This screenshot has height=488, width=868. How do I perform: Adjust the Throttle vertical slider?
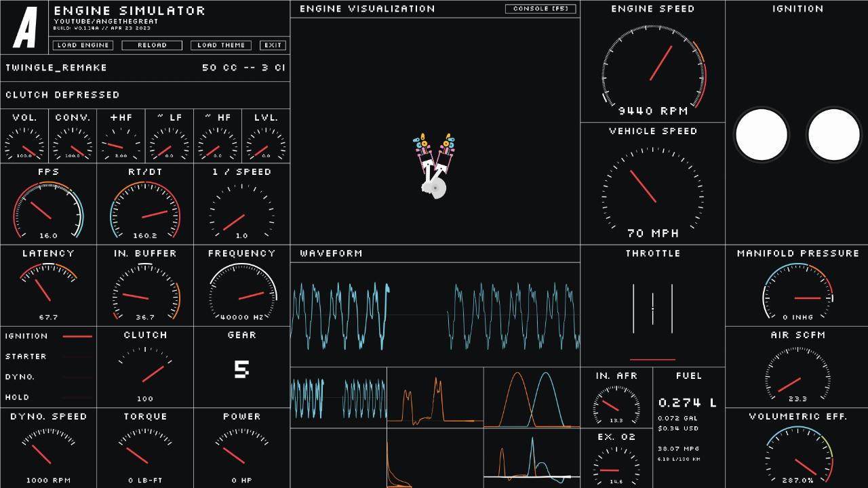coord(653,308)
